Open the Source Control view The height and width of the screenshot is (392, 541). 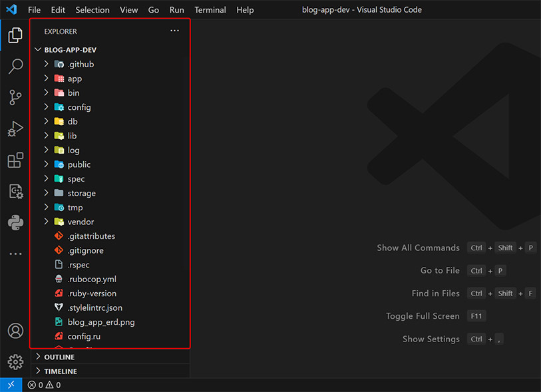pyautogui.click(x=15, y=98)
